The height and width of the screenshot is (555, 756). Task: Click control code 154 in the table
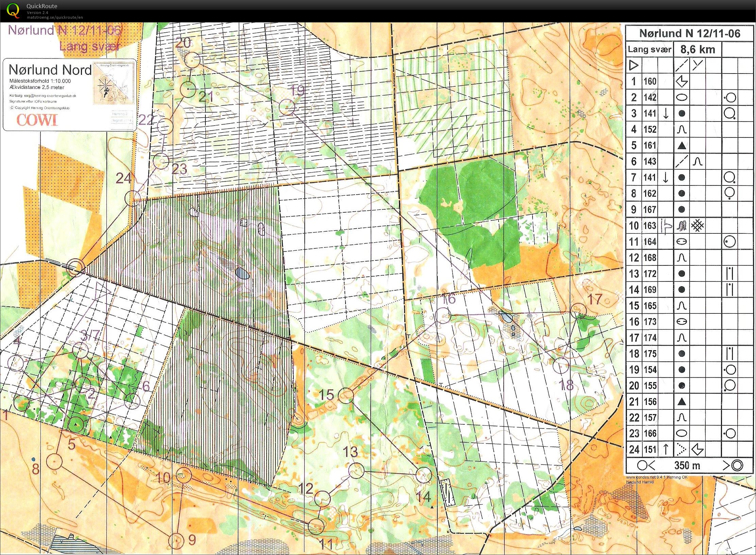click(650, 370)
